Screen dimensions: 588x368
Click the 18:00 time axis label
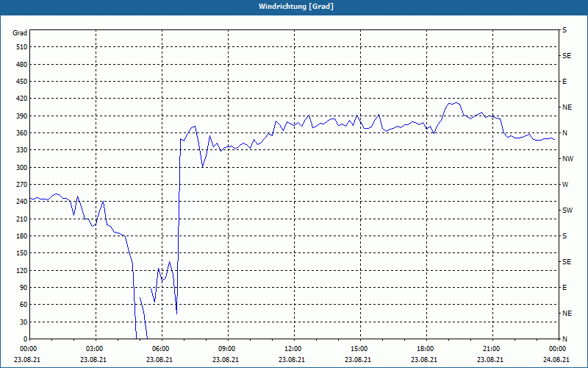point(426,349)
